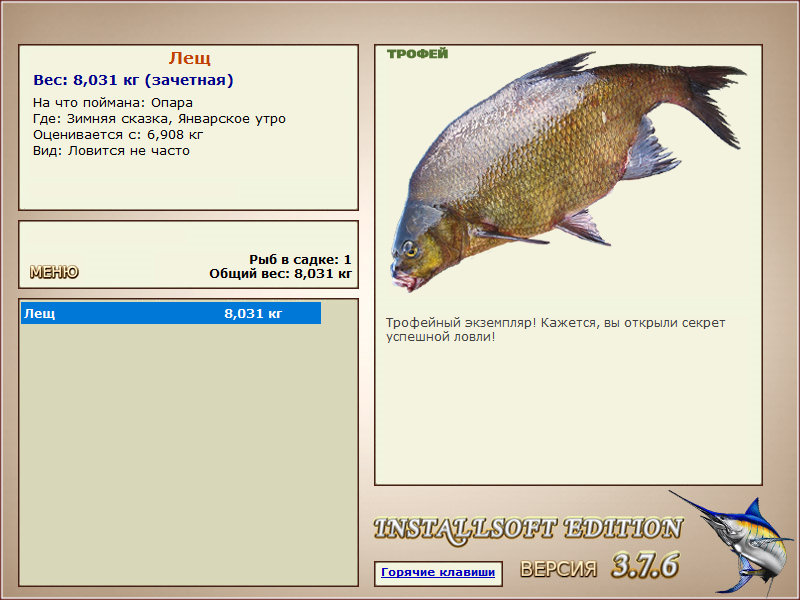Click the green ТРОФЕЙ badge
Screen dimensions: 800x600
click(417, 54)
